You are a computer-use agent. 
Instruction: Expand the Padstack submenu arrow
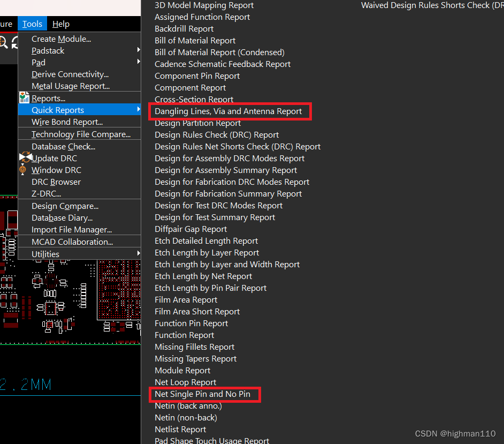[x=139, y=50]
